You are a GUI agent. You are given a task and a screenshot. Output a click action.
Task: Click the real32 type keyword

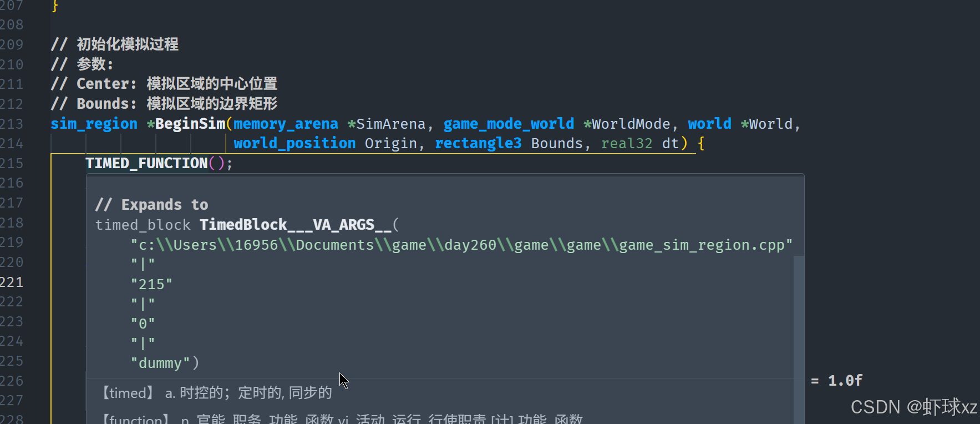[x=627, y=143]
